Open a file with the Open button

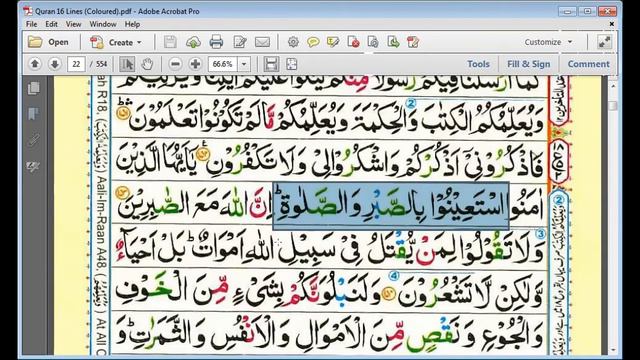tap(48, 42)
